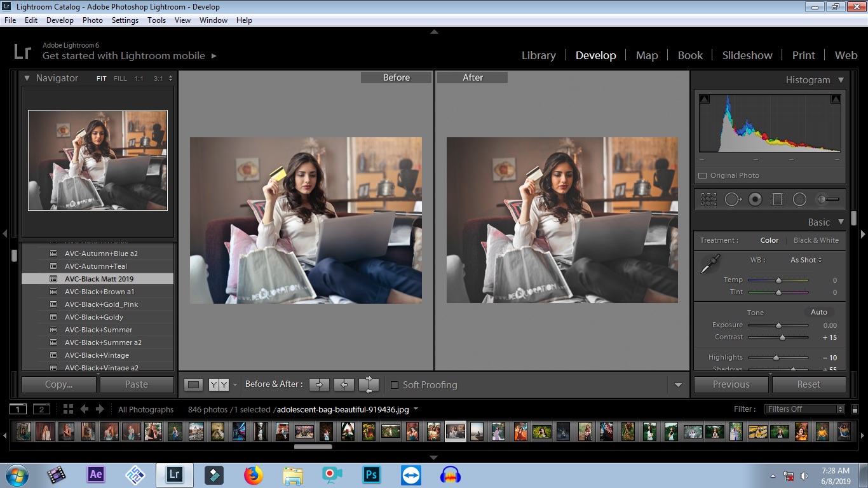Open Before/After view options arrow
This screenshot has height=488, width=868.
pos(235,385)
